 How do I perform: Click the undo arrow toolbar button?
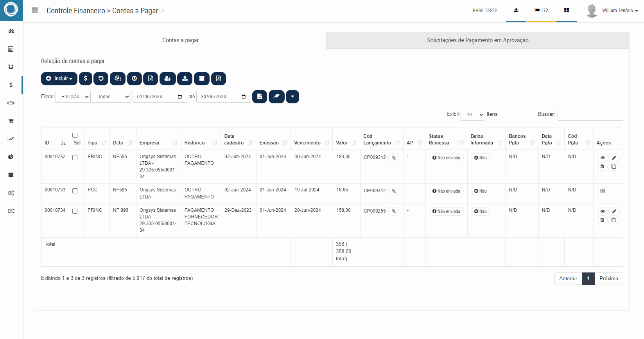101,79
